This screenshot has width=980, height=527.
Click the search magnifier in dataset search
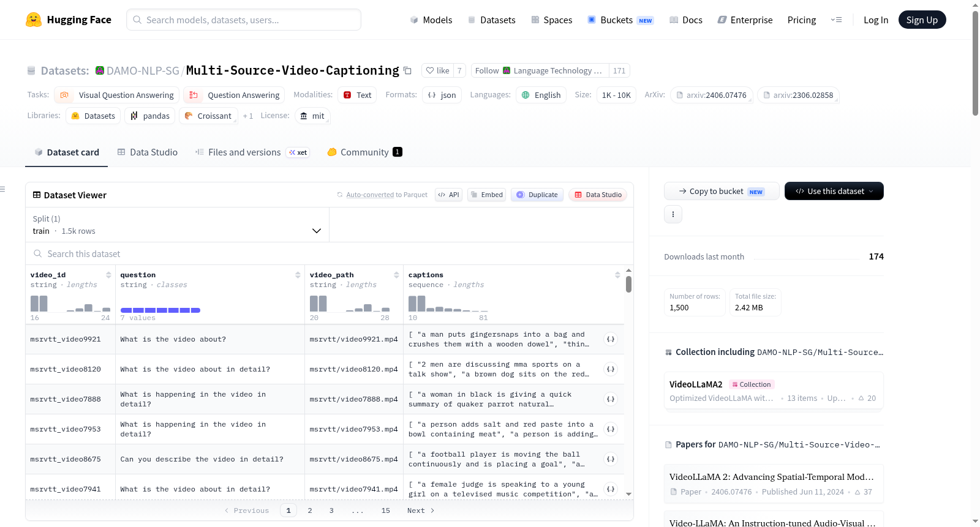38,253
